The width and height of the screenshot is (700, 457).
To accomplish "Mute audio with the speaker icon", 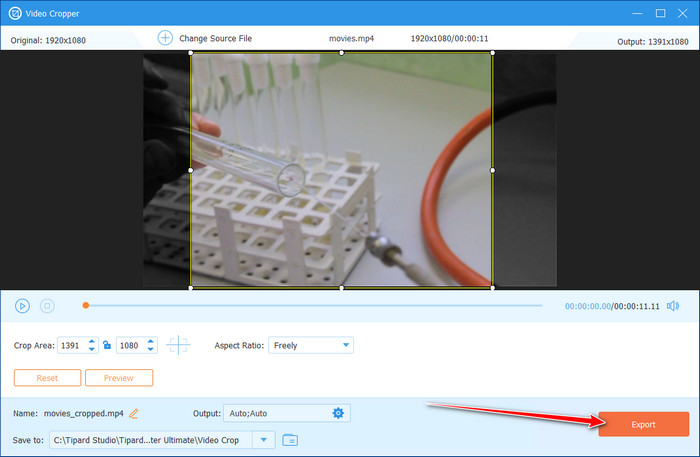I will pos(673,306).
